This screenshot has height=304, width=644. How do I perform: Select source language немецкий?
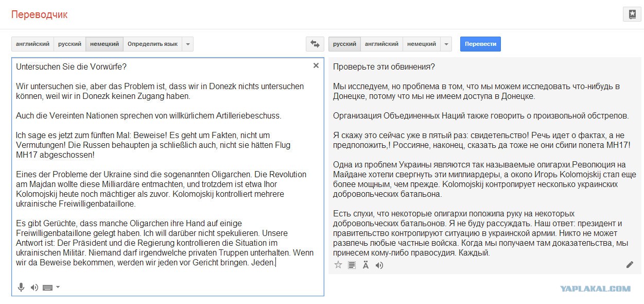tap(105, 44)
